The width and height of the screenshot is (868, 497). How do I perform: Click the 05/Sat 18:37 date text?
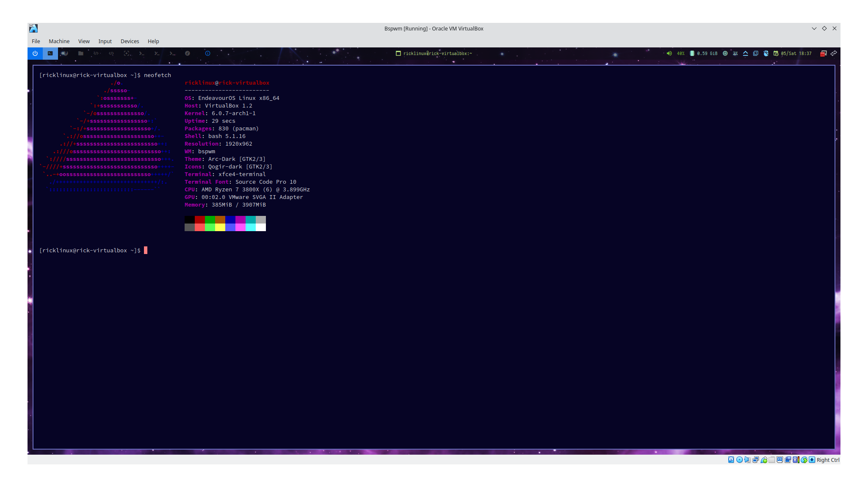click(796, 54)
